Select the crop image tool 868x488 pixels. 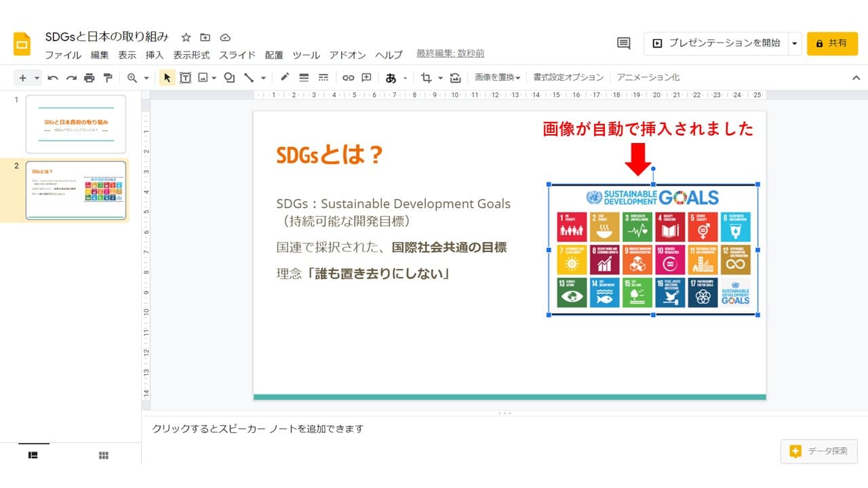[x=426, y=78]
